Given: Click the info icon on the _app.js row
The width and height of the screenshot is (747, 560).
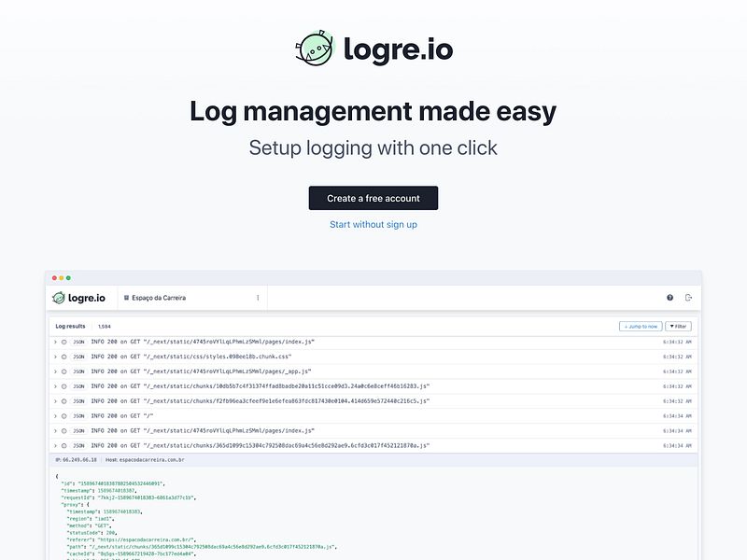Looking at the screenshot, I should point(63,371).
